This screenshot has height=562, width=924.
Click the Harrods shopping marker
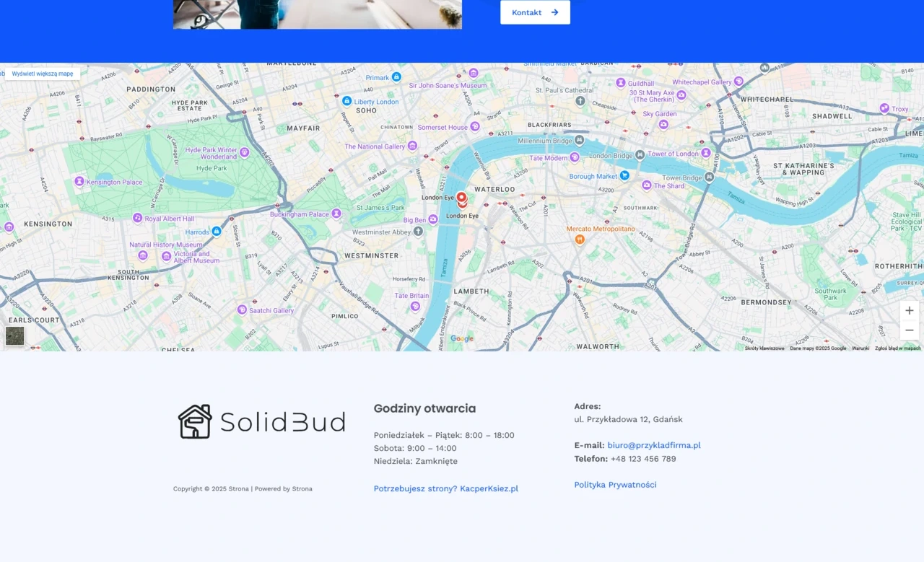coord(216,232)
